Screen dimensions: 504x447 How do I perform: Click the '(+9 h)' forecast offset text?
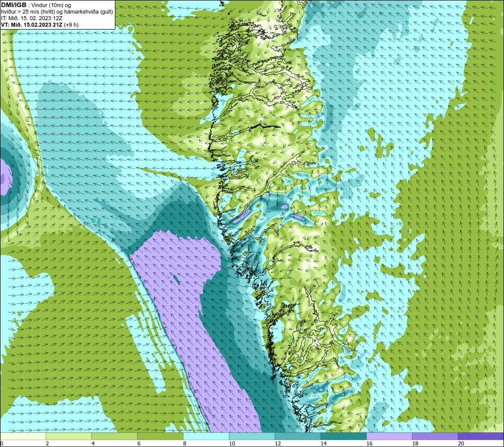(72, 25)
